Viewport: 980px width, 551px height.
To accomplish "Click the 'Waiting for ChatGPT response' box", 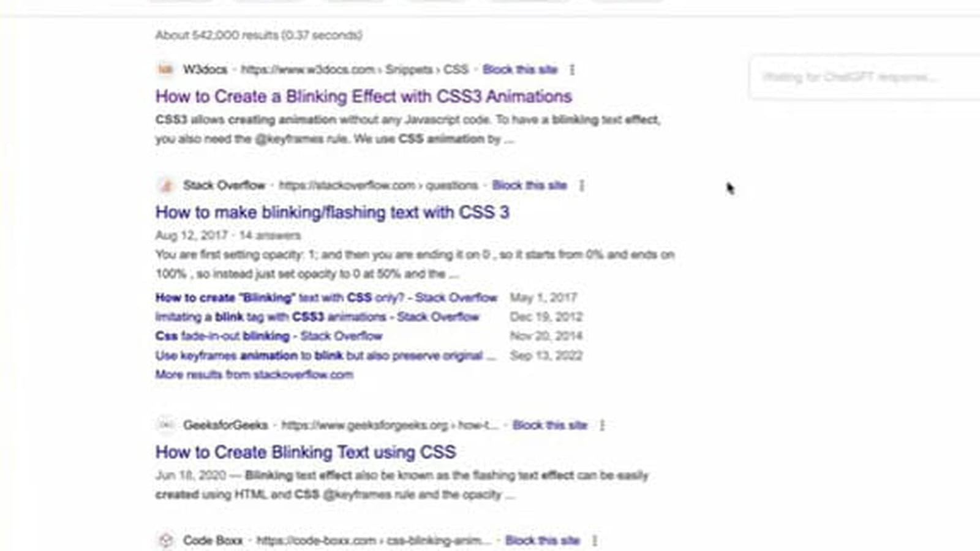I will pyautogui.click(x=865, y=77).
